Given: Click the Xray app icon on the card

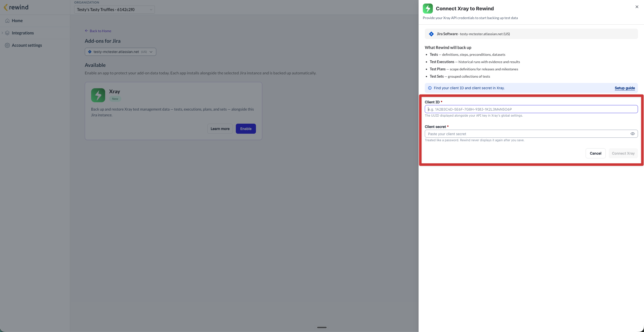Looking at the screenshot, I should (x=98, y=95).
